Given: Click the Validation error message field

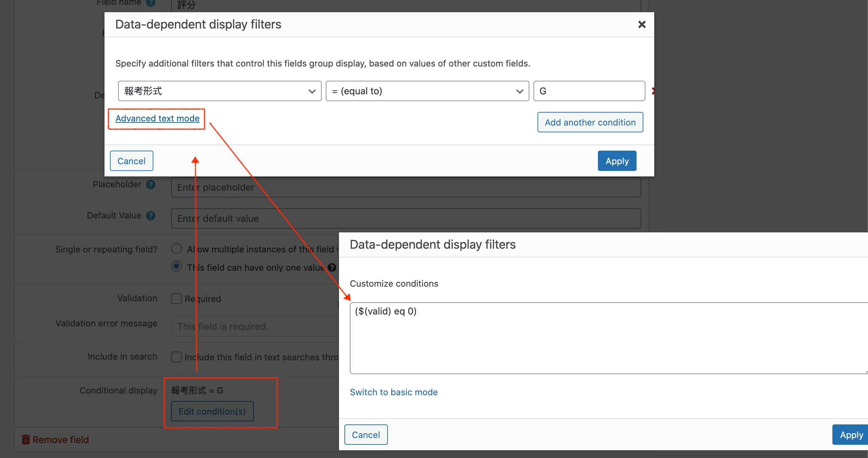Looking at the screenshot, I should 255,326.
